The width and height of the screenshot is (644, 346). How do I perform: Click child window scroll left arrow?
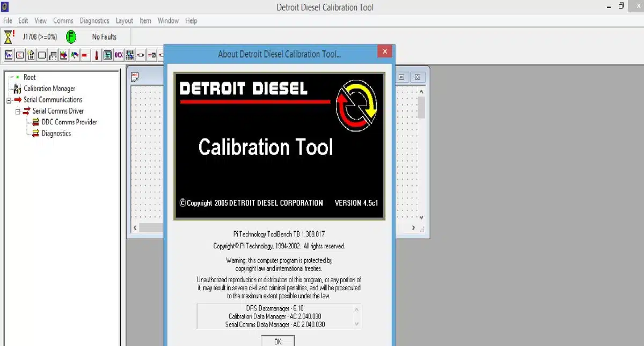click(x=135, y=228)
